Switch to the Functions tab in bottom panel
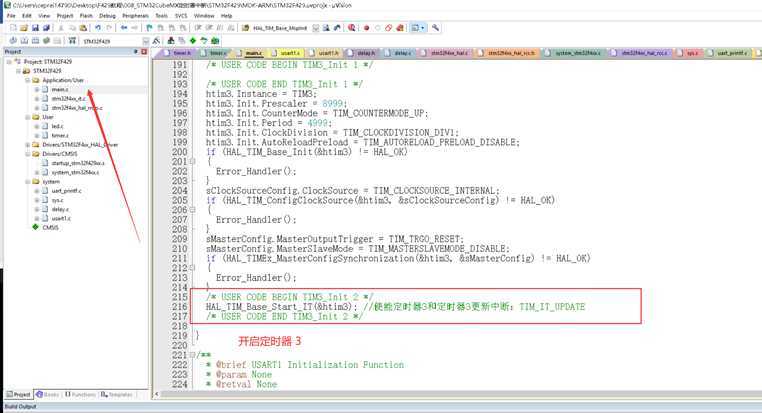Viewport: 762px width, 413px height. pos(80,395)
